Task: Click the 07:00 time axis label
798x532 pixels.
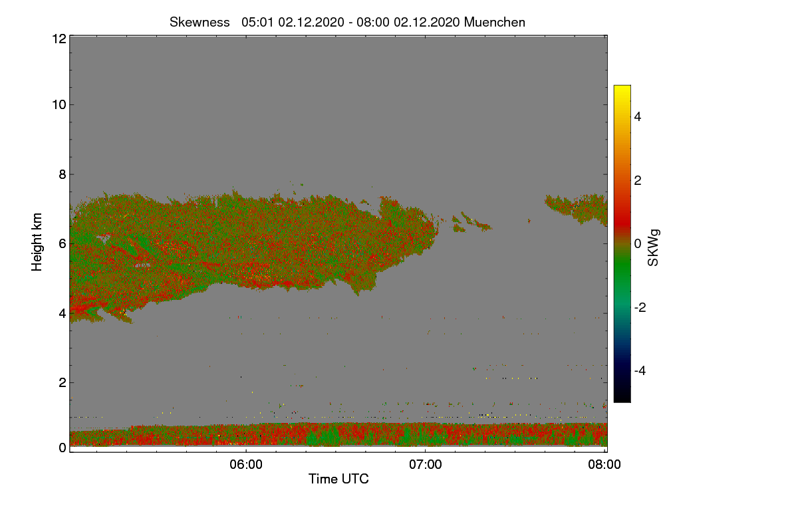Action: pyautogui.click(x=425, y=465)
